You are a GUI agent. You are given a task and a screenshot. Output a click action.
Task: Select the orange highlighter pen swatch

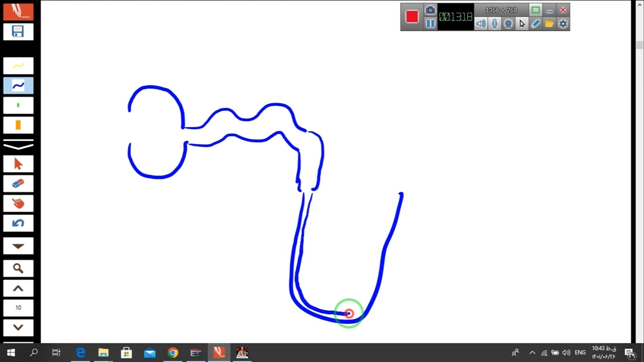18,125
